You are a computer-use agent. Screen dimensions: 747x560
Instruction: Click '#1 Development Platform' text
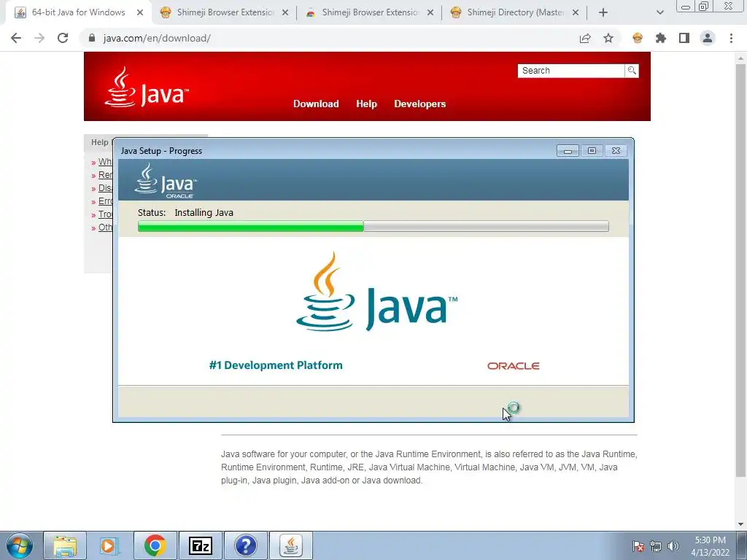click(x=276, y=365)
